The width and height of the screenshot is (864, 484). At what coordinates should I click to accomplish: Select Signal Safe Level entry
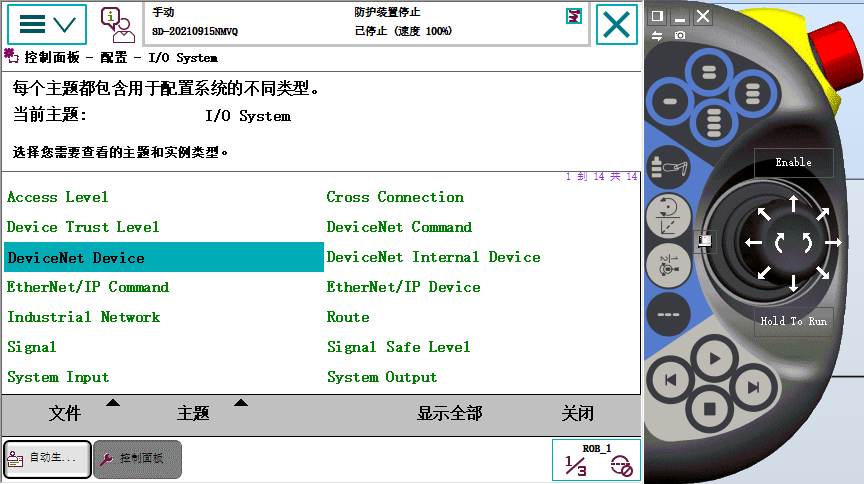[398, 347]
